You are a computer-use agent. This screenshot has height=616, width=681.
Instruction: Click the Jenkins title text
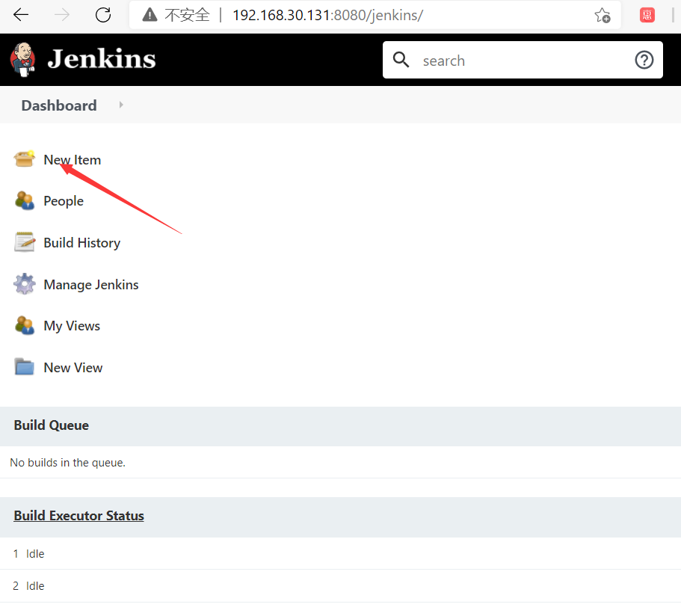101,59
